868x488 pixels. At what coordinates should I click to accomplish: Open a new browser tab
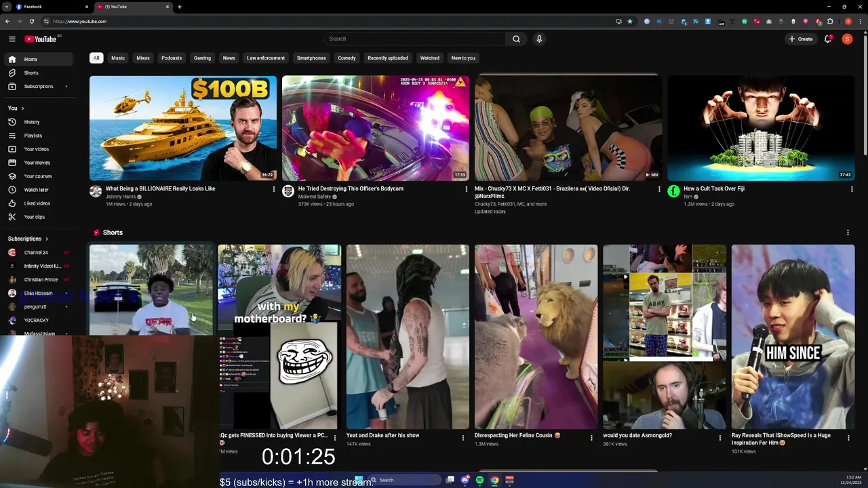click(x=180, y=7)
